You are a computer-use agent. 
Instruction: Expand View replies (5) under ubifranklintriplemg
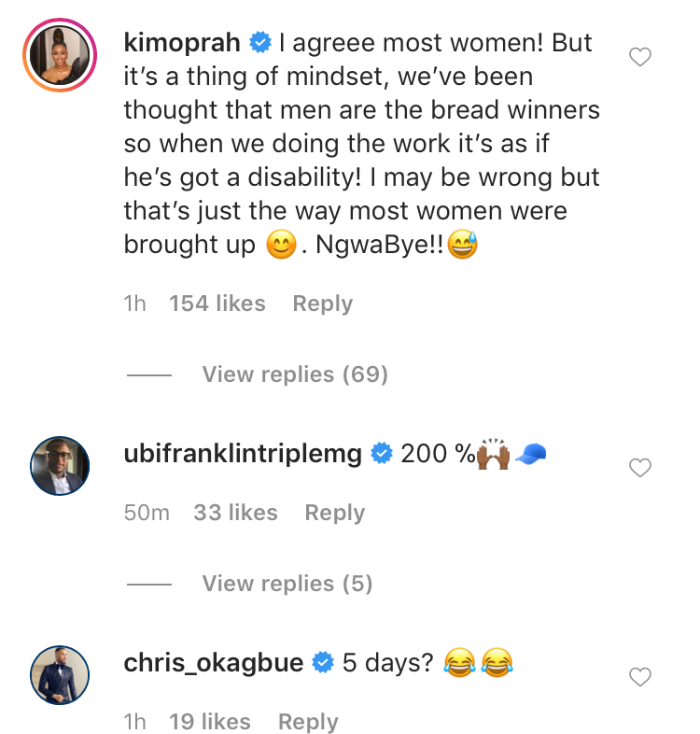click(x=287, y=584)
